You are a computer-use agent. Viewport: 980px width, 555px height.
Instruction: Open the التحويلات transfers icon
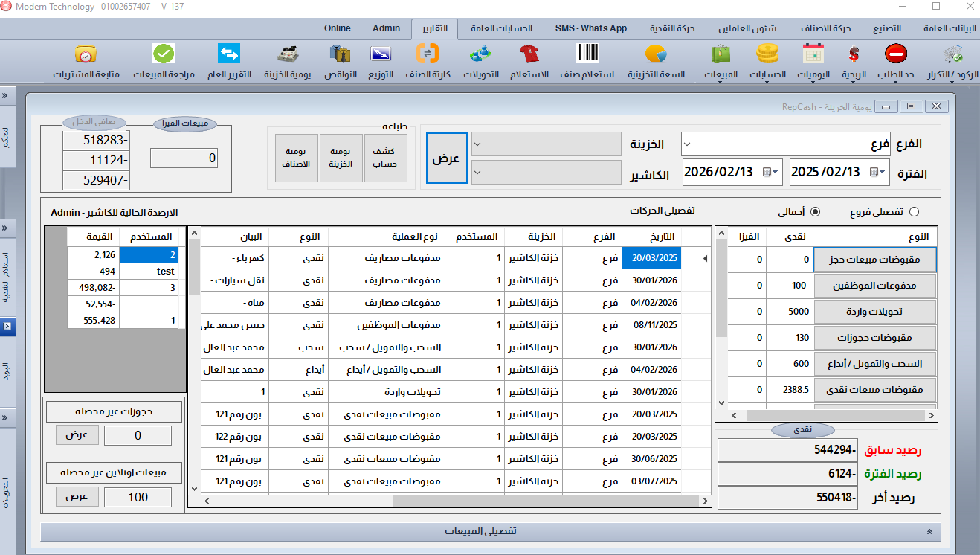click(480, 55)
